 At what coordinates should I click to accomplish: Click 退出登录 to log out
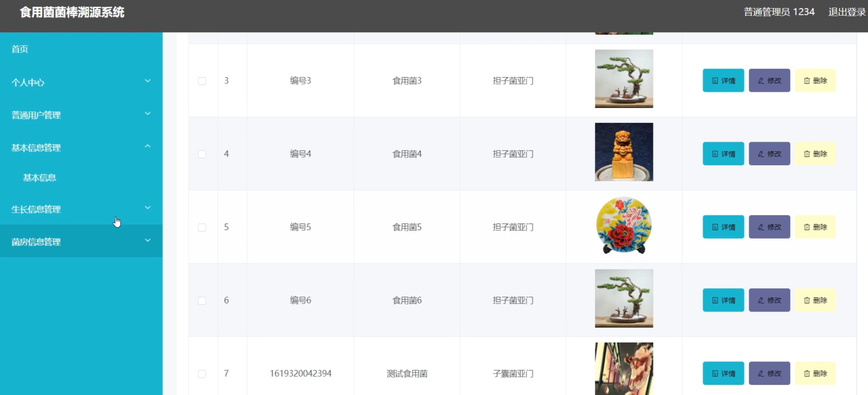pos(847,12)
